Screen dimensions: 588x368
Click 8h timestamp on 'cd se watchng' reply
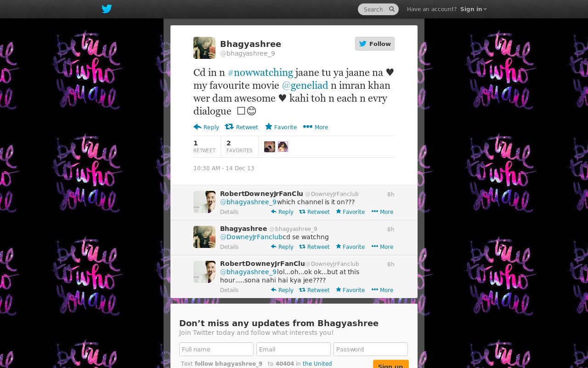point(390,230)
